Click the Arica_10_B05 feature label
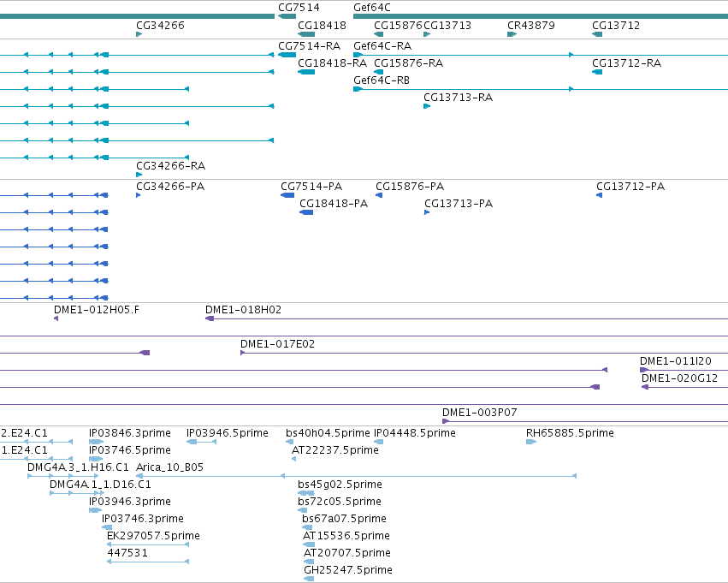 coord(170,467)
